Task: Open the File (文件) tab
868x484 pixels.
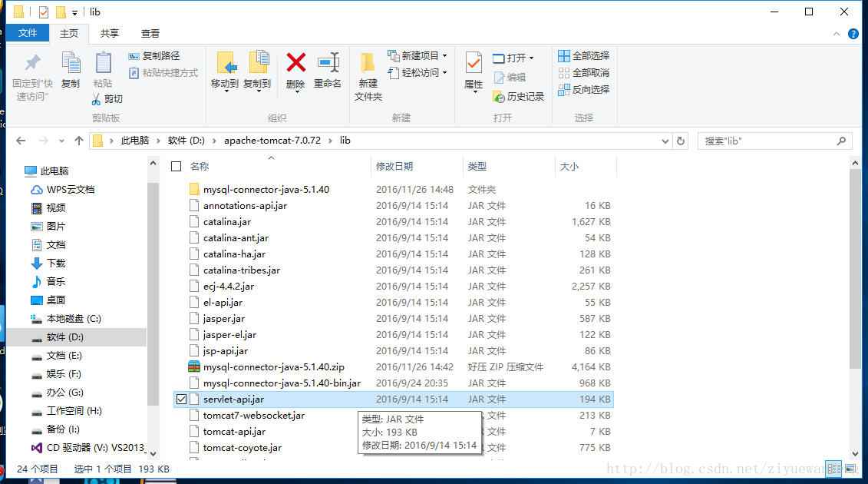Action: (x=27, y=33)
